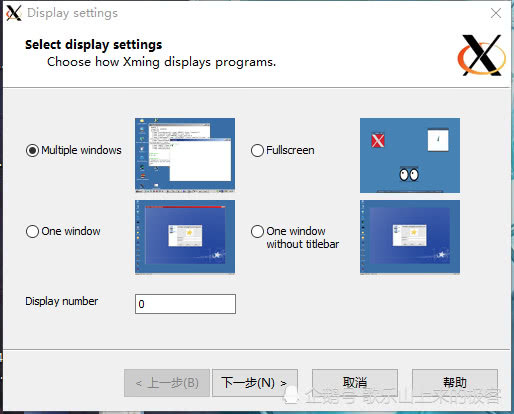This screenshot has height=414, width=514.
Task: Click the Multiple windows preview thumbnail
Action: [x=185, y=155]
